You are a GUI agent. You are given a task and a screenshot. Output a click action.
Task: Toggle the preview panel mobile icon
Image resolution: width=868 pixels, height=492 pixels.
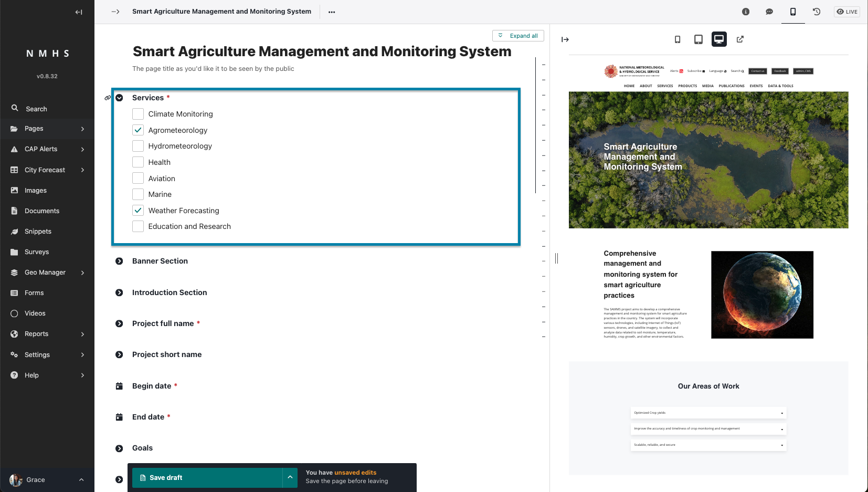click(x=793, y=12)
